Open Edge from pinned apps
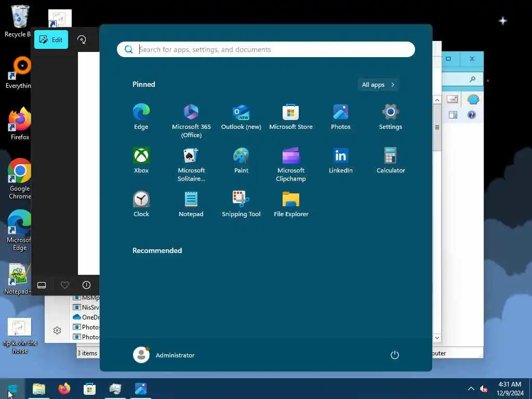This screenshot has width=532, height=399. pos(141,117)
